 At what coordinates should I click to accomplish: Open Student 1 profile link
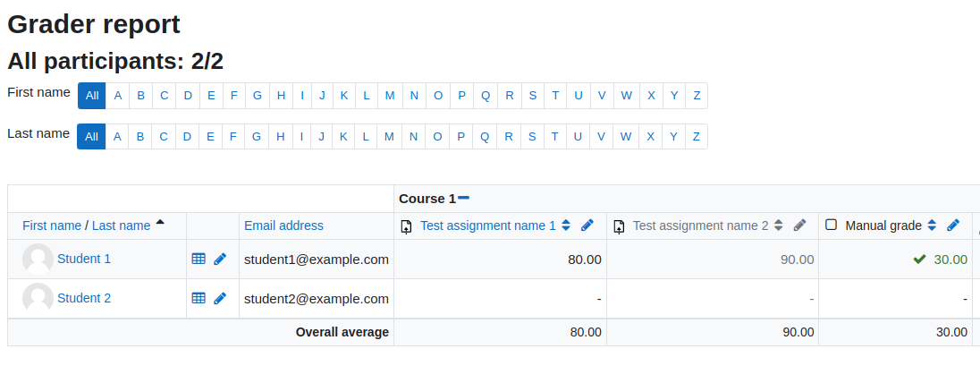(x=84, y=259)
